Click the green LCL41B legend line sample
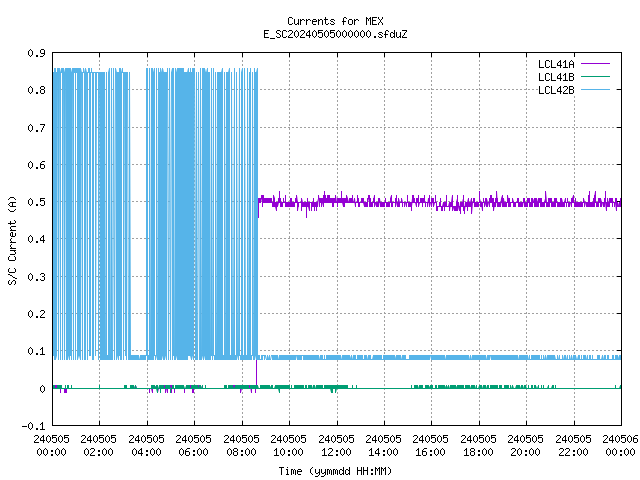The width and height of the screenshot is (640, 480). click(595, 77)
